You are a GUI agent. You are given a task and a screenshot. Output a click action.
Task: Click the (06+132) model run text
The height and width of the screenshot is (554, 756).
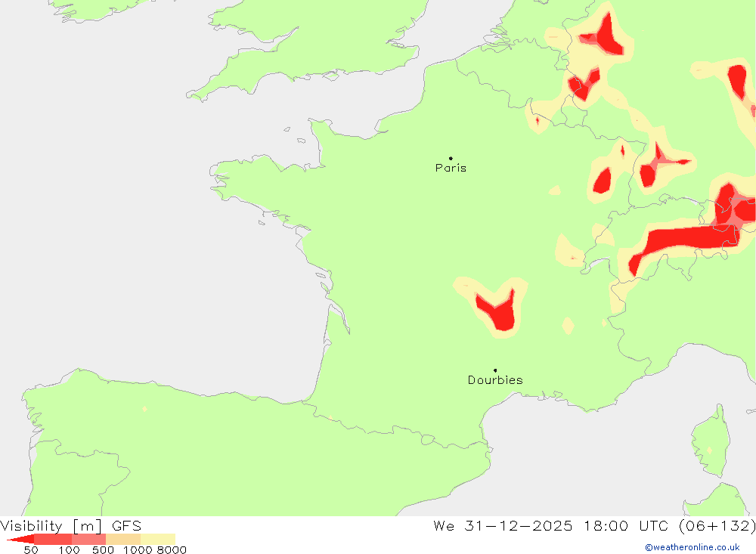point(717,525)
